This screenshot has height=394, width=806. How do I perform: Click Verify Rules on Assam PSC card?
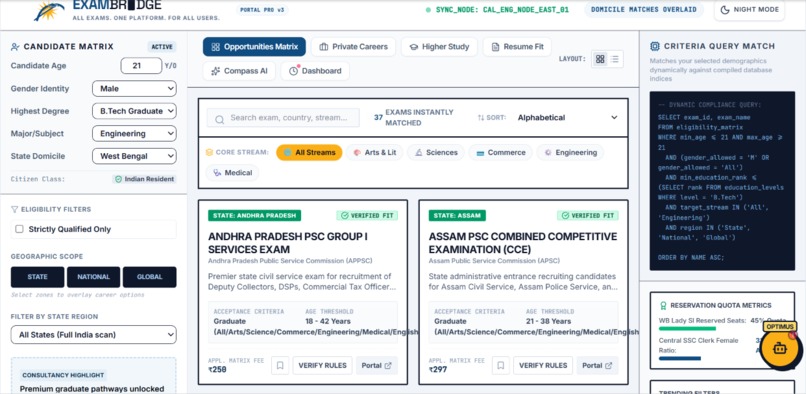click(543, 366)
